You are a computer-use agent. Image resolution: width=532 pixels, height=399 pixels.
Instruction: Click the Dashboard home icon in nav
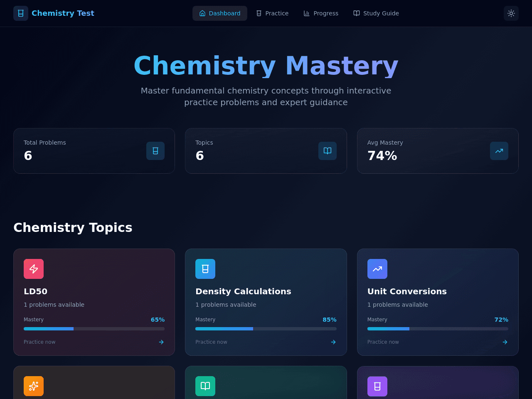click(x=202, y=13)
